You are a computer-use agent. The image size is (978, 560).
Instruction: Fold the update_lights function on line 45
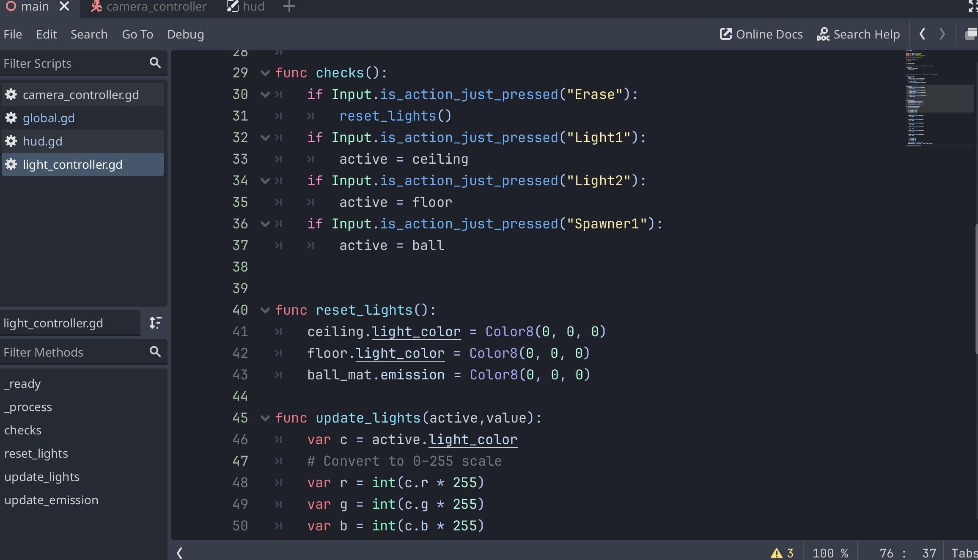click(265, 418)
